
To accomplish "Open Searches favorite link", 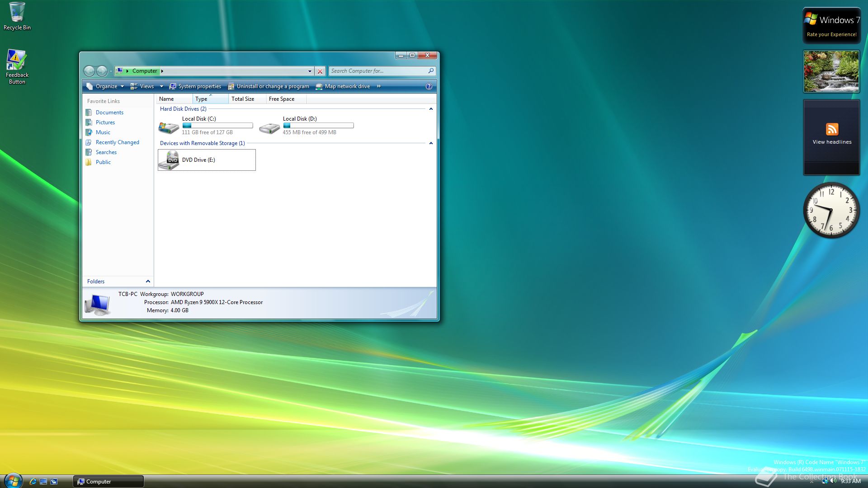I will click(x=106, y=152).
